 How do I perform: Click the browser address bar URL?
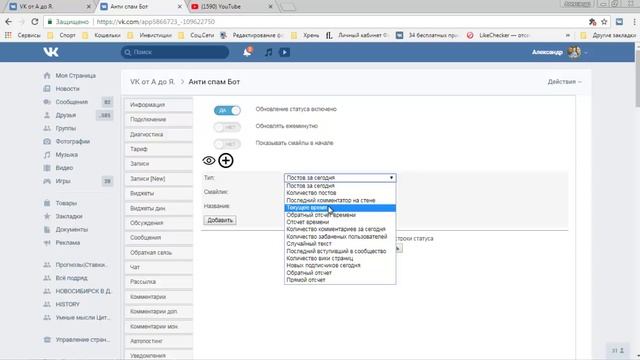click(x=156, y=22)
